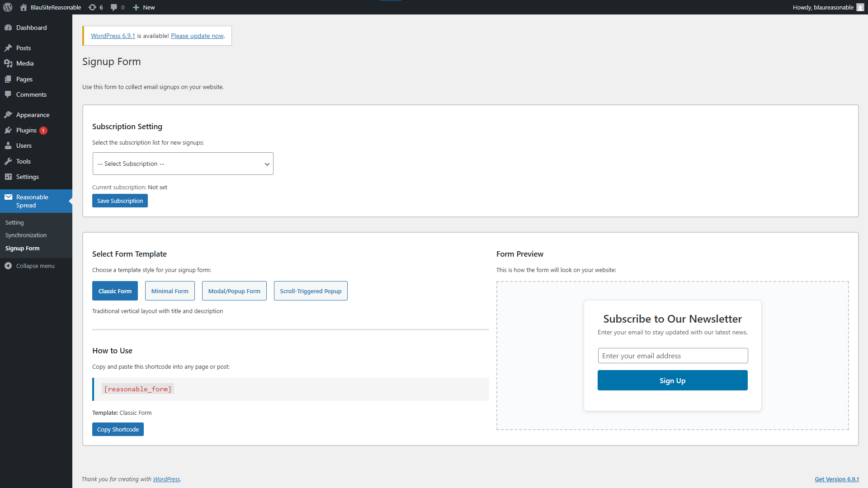Screen dimensions: 868x488
Task: Select the Appearance brush icon
Action: point(9,114)
